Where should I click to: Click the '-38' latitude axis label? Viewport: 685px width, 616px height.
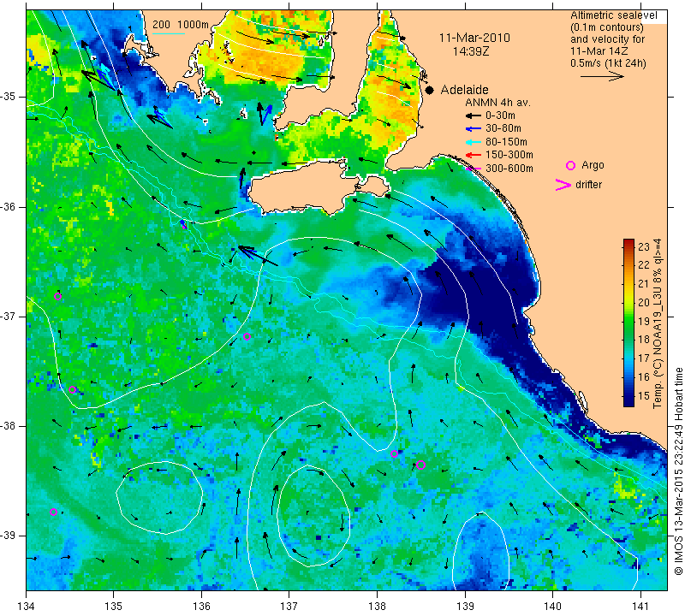pos(9,426)
